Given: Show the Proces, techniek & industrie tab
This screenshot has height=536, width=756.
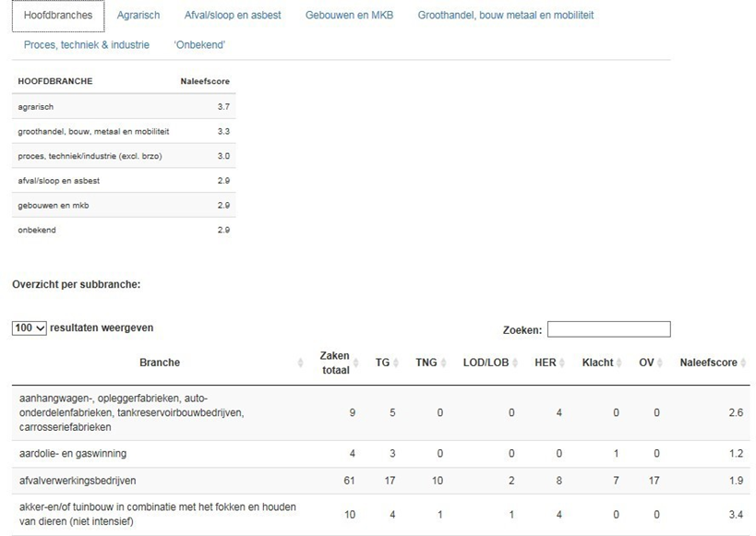Looking at the screenshot, I should (87, 45).
